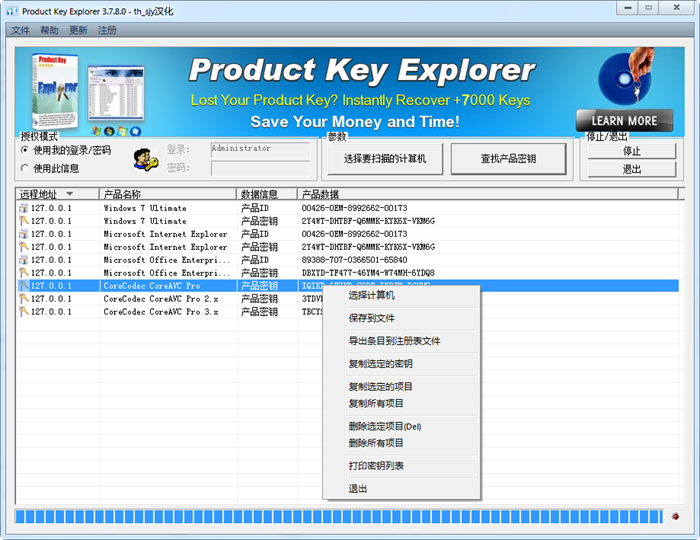Click product key 2Y4WT-DHTBF in Windows 7 row
This screenshot has height=540, width=700.
pos(368,221)
